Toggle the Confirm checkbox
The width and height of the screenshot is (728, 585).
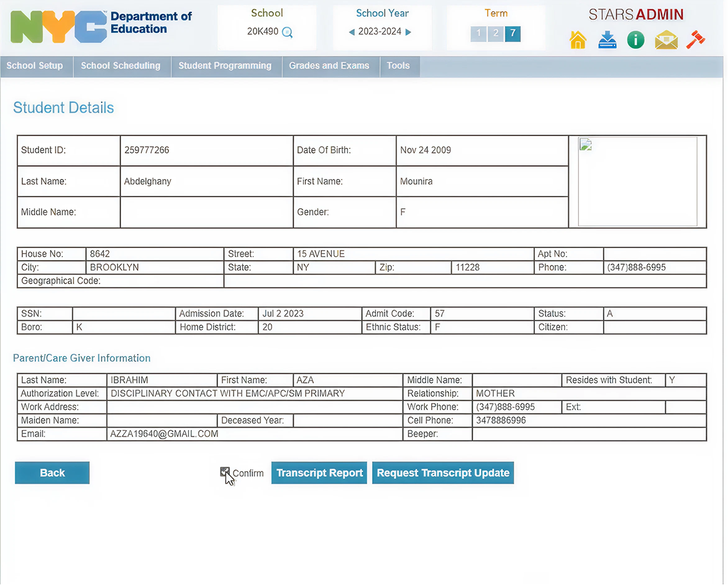coord(225,472)
